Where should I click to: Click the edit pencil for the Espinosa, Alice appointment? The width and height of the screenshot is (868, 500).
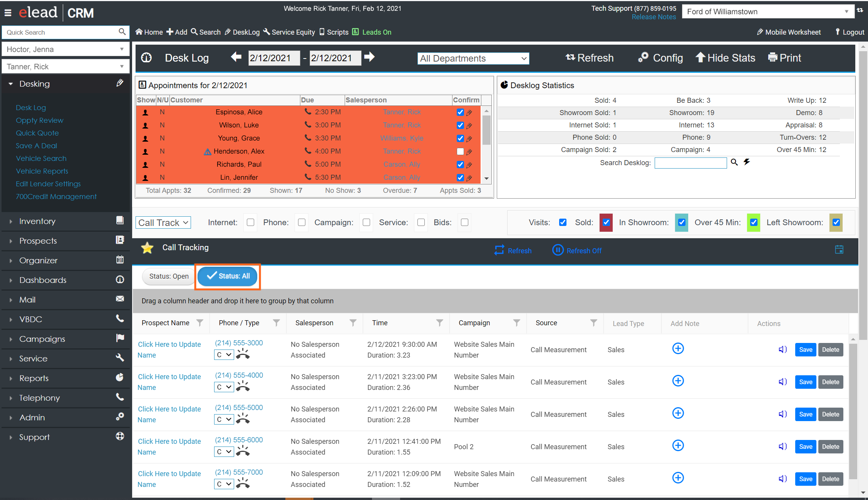469,112
